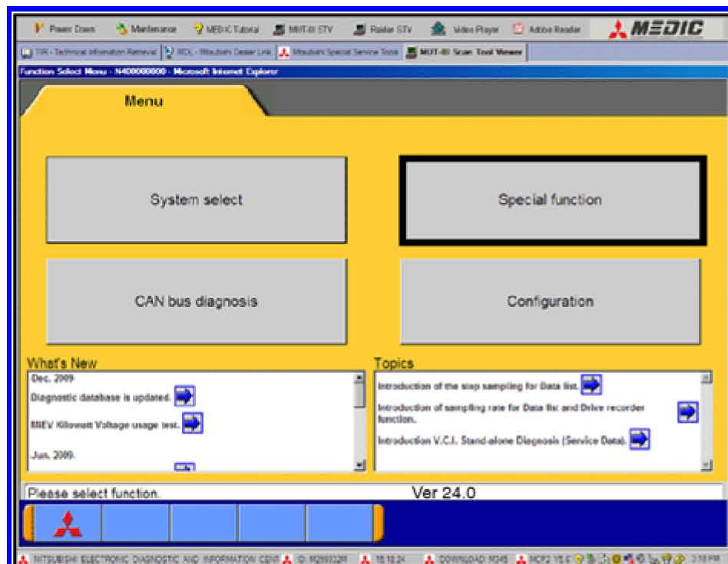The width and height of the screenshot is (728, 564).
Task: Open the Configuration button
Action: click(550, 302)
